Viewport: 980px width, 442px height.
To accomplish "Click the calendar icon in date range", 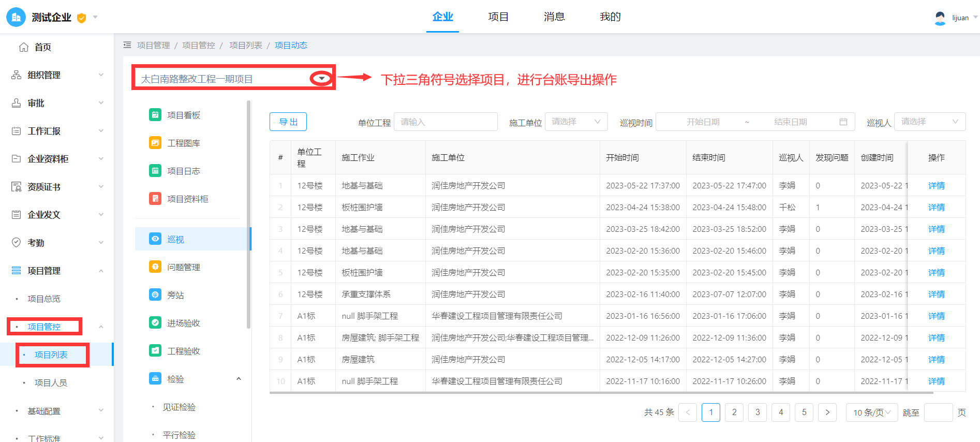I will (x=843, y=122).
